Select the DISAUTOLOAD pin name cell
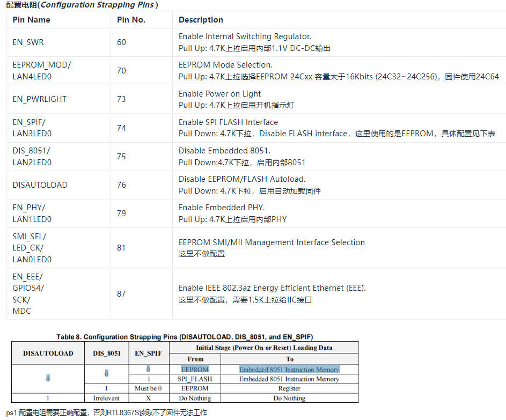This screenshot has width=506, height=420. [x=40, y=185]
